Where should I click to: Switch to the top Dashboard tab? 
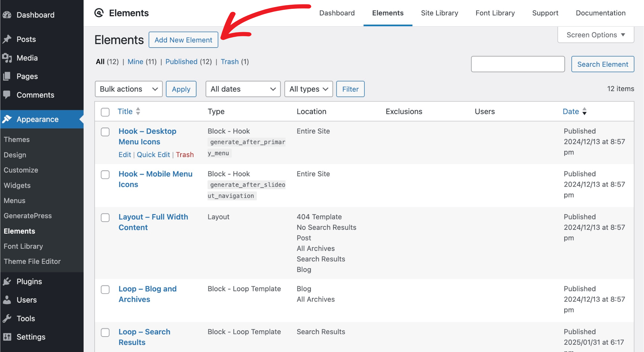click(x=337, y=13)
